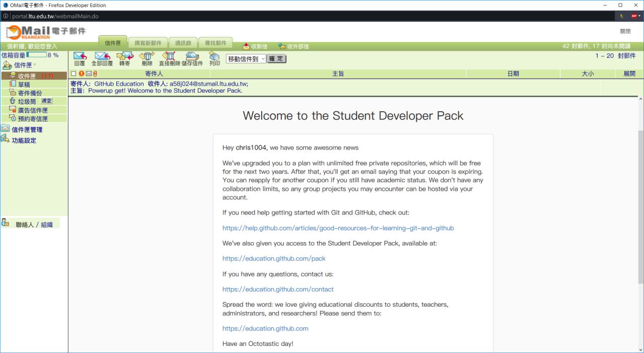Toggle the select-all checkbox in header row

click(73, 74)
